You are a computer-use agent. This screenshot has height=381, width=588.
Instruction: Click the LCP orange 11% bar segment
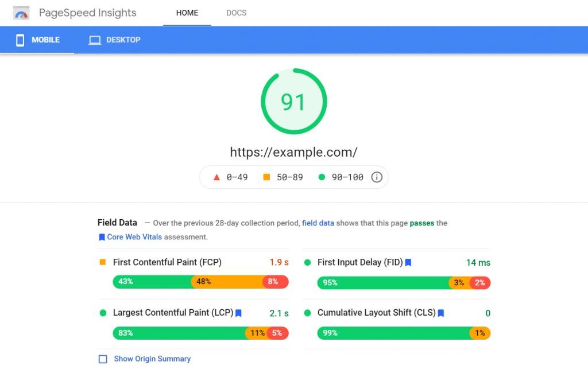coord(257,333)
